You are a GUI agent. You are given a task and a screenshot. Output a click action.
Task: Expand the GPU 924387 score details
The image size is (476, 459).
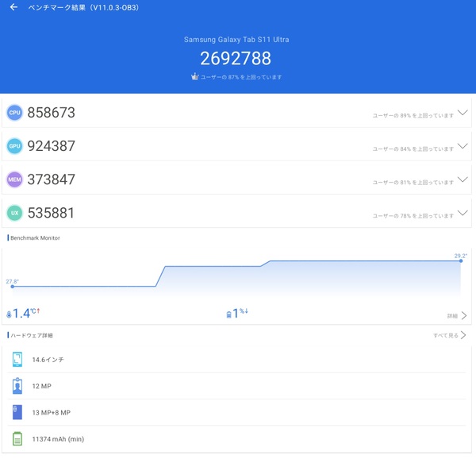[x=463, y=146]
